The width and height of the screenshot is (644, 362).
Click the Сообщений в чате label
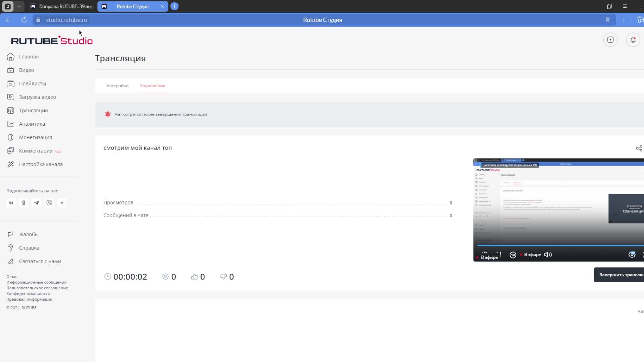tap(126, 215)
